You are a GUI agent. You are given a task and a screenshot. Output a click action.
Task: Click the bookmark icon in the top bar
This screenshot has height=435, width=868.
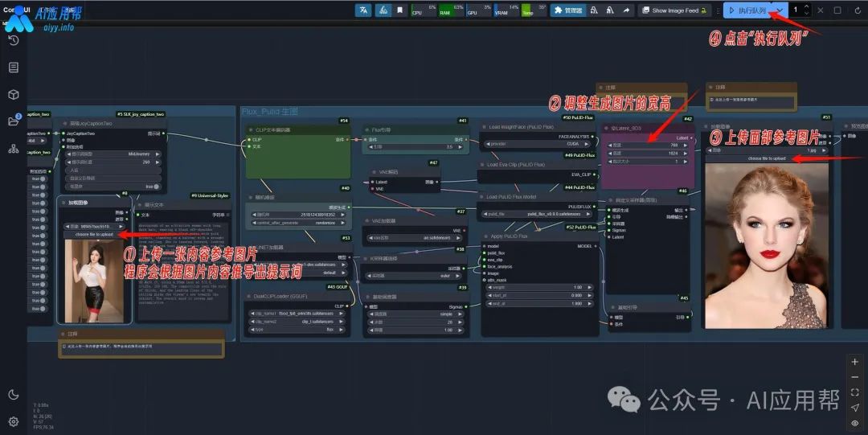tap(399, 10)
